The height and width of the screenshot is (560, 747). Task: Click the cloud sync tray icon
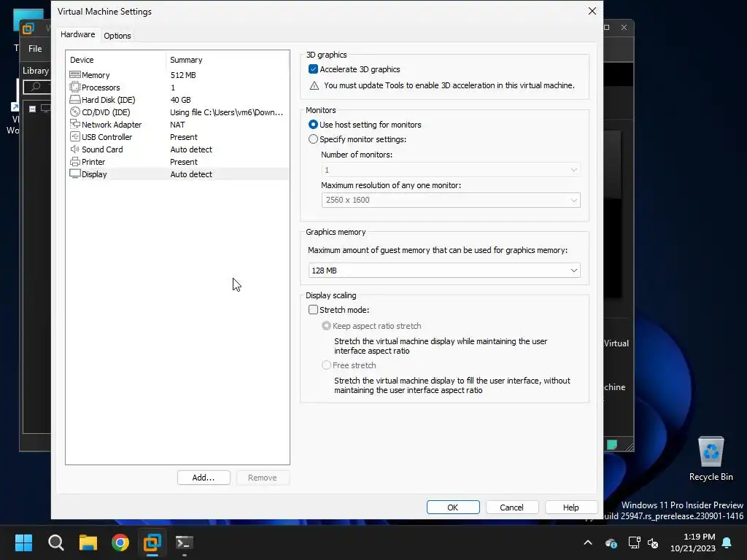[611, 542]
